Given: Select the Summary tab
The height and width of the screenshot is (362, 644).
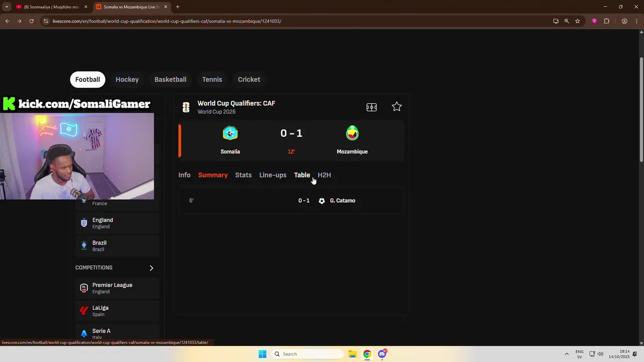Looking at the screenshot, I should click(213, 175).
